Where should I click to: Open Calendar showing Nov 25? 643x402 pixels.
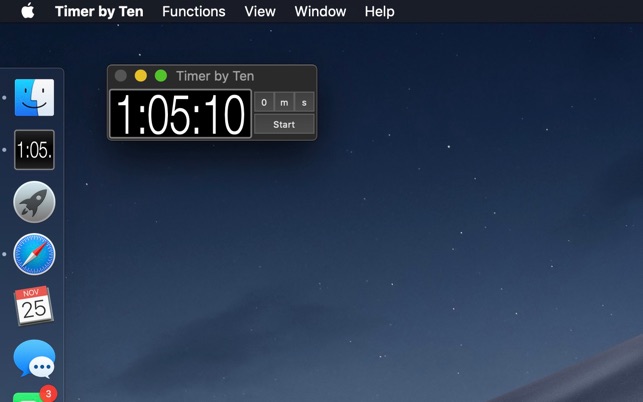coord(34,306)
